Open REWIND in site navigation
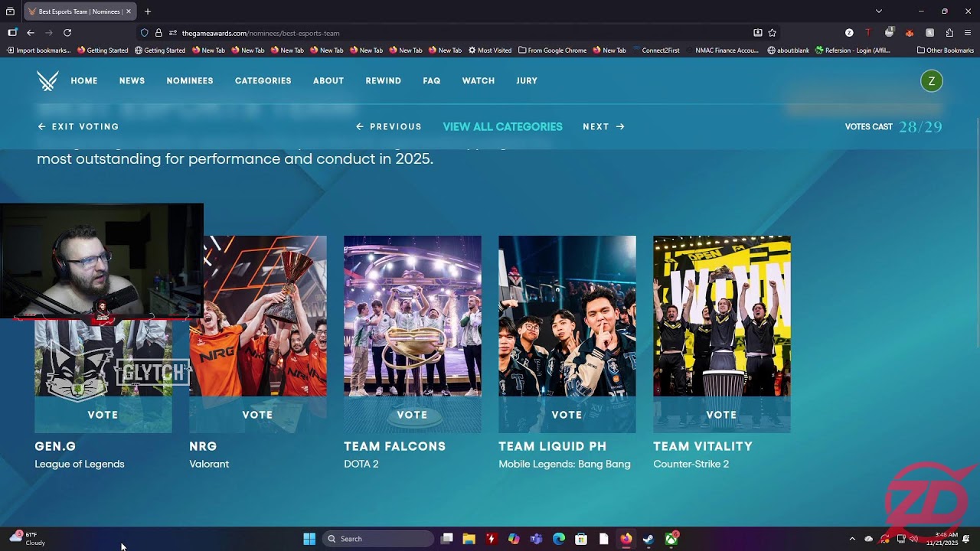 click(383, 80)
